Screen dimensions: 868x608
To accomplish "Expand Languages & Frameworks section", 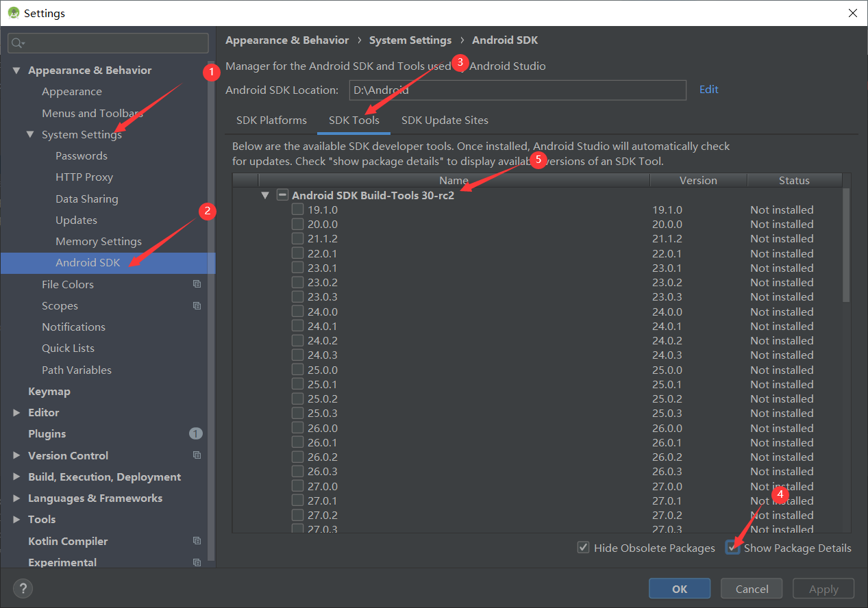I will pyautogui.click(x=16, y=498).
